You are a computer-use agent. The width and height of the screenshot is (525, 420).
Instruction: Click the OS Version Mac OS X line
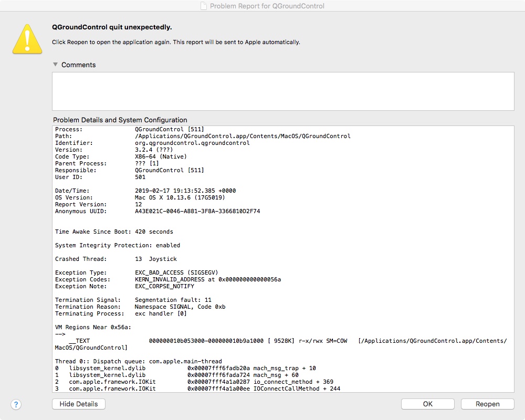(x=140, y=197)
